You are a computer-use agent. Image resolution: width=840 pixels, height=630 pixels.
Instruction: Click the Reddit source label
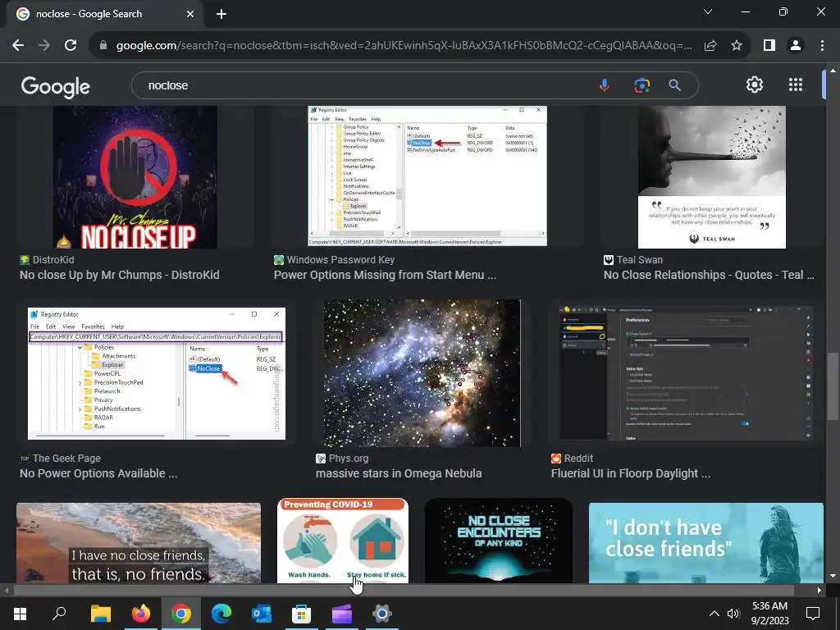point(578,459)
